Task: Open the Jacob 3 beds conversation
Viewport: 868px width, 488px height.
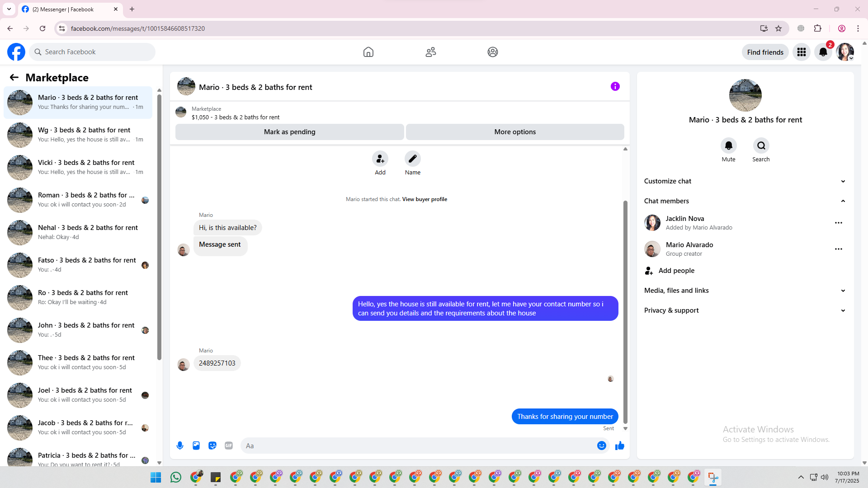Action: click(78, 428)
